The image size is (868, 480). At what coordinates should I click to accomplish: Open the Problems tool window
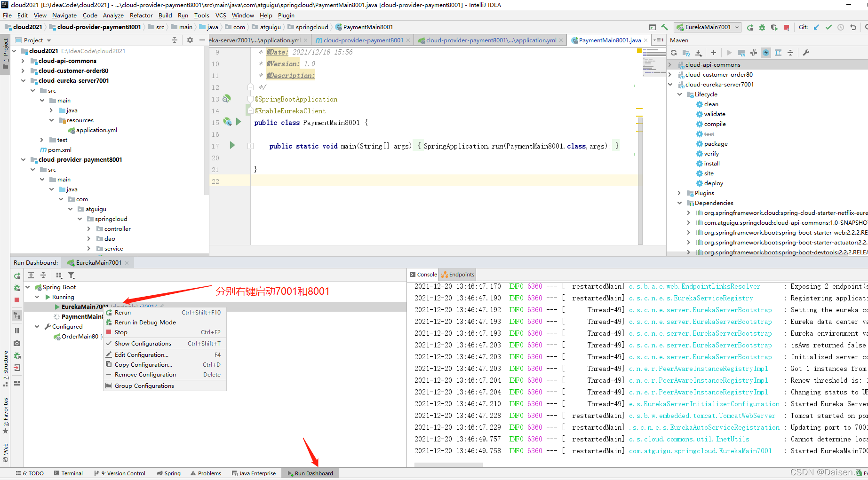(206, 473)
